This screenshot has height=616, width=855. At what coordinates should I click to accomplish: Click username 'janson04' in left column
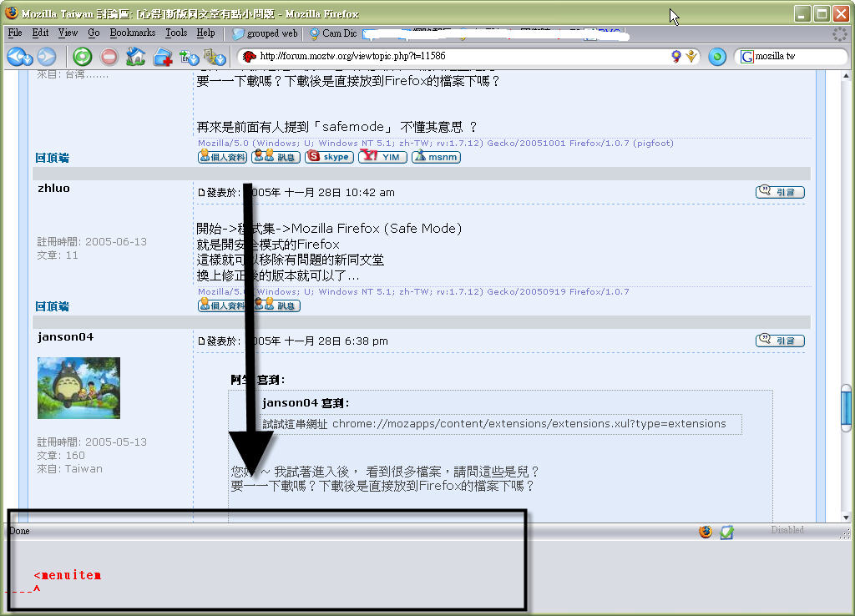[65, 337]
